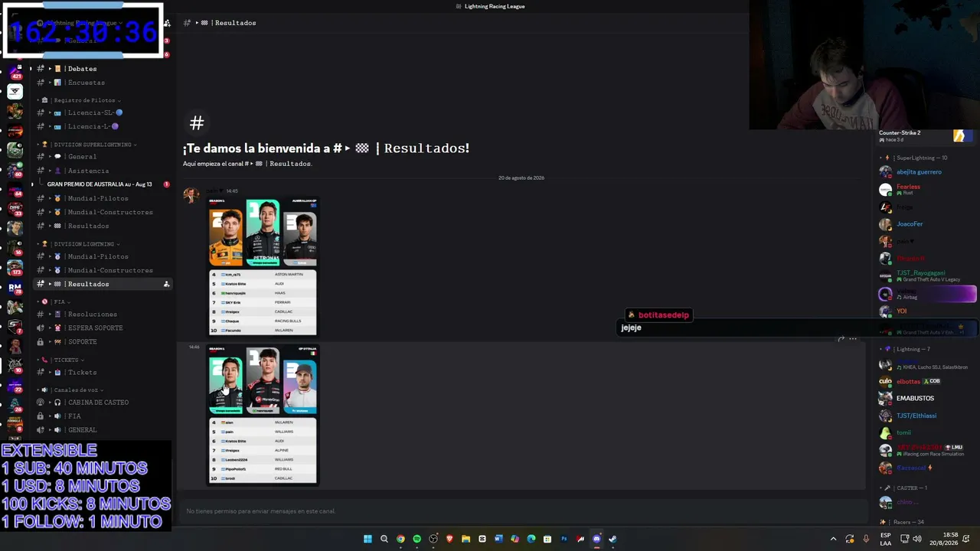Open Microsoft Word from the taskbar
Image resolution: width=980 pixels, height=551 pixels.
click(498, 539)
